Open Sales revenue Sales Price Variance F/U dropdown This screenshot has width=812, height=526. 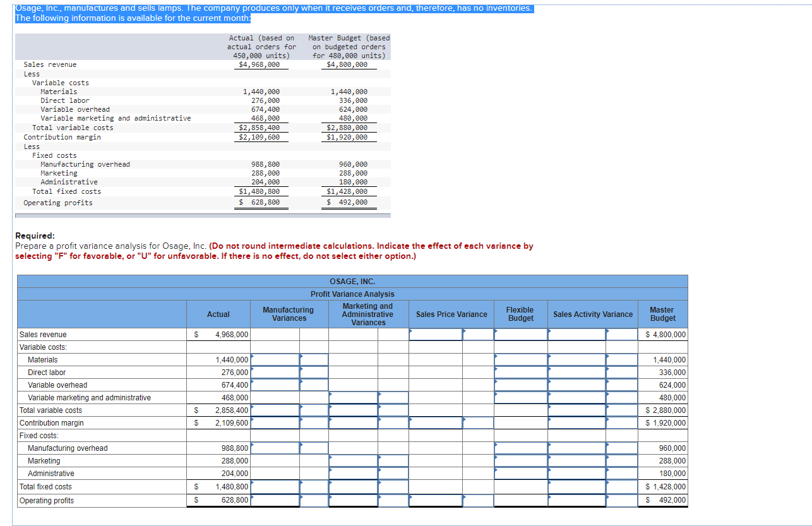coord(478,335)
